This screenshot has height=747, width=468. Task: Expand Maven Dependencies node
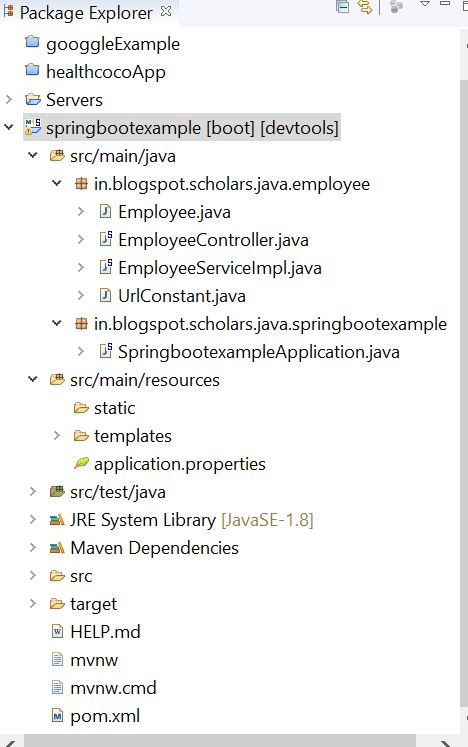32,548
